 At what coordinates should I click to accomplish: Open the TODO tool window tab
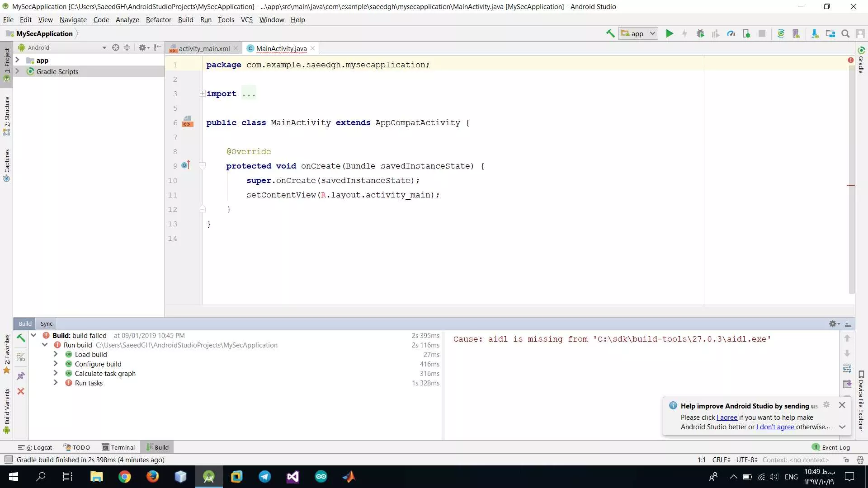[x=77, y=447]
